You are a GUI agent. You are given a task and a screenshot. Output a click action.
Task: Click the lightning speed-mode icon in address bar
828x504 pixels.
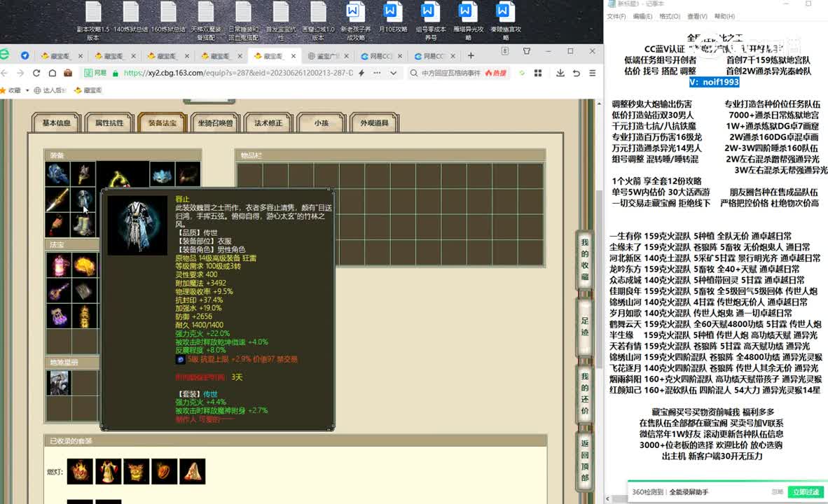coord(361,73)
